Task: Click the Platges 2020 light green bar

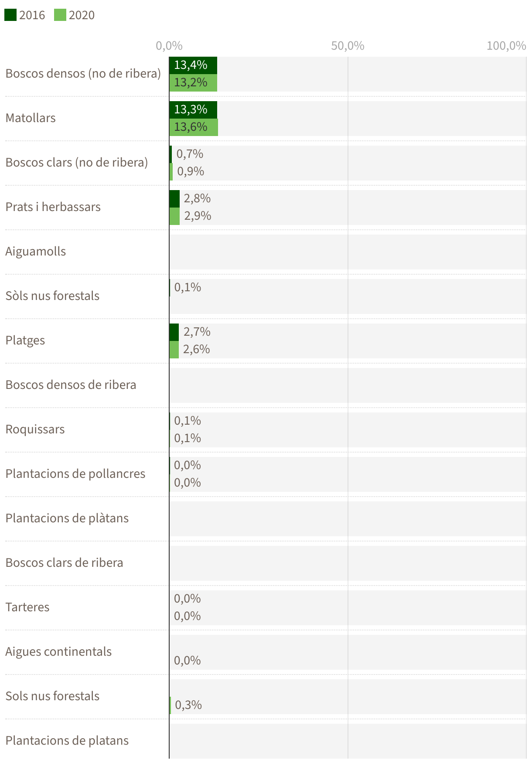Action: click(174, 350)
